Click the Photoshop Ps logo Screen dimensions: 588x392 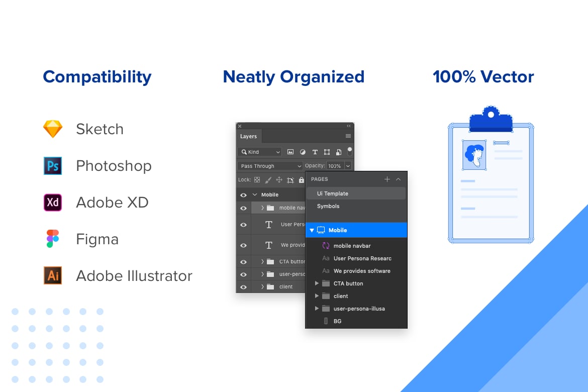click(x=53, y=166)
